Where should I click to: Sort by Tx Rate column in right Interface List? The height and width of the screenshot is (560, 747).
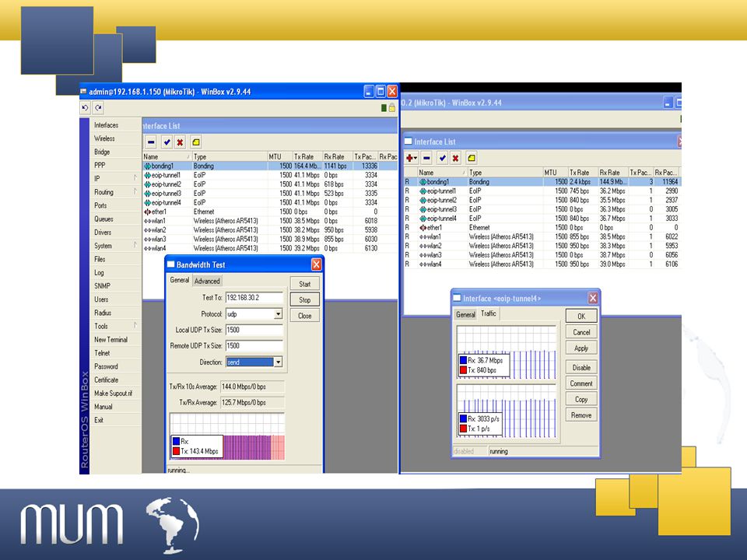pos(583,173)
